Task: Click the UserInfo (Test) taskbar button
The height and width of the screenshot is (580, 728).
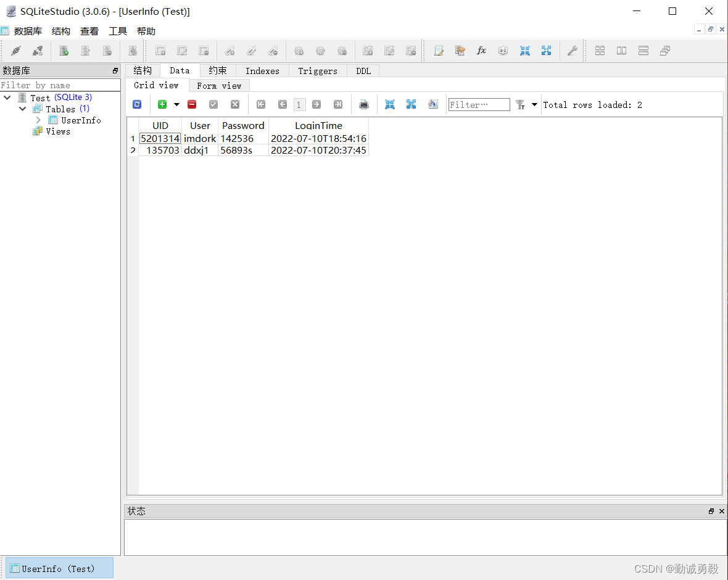Action: point(59,568)
